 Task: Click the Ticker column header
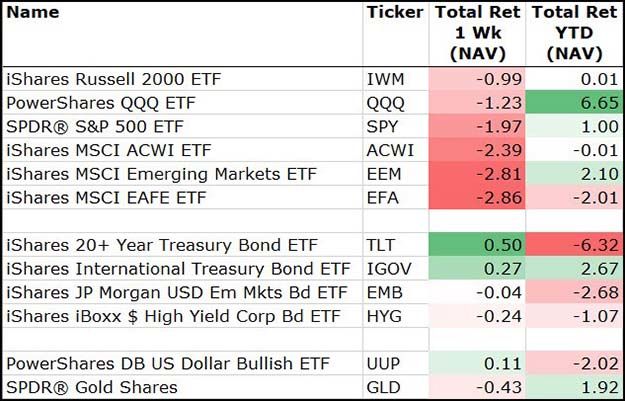tap(395, 13)
